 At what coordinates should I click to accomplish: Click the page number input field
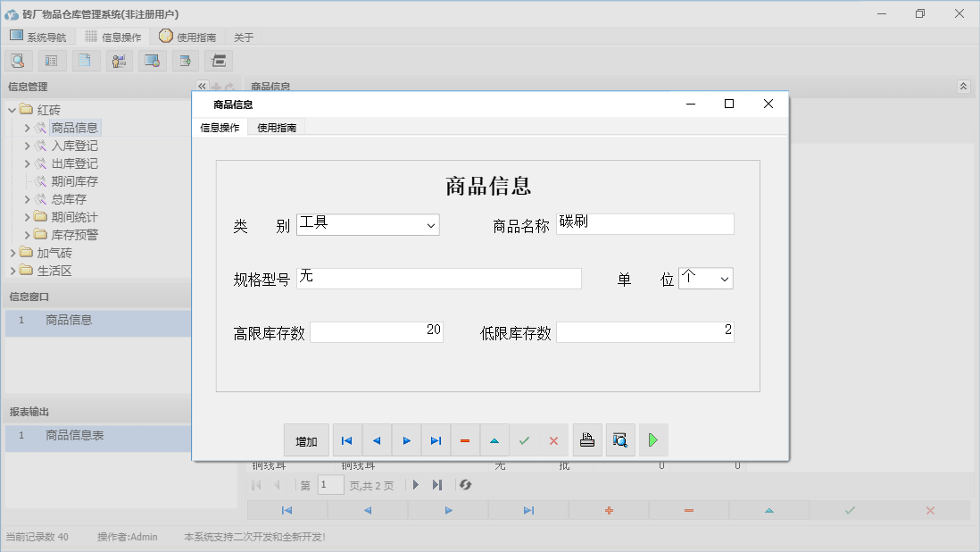point(329,485)
